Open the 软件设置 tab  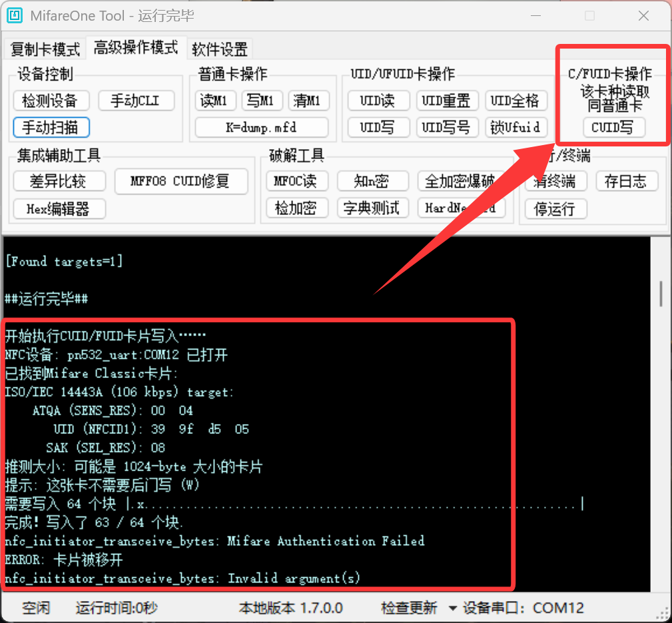(x=220, y=49)
